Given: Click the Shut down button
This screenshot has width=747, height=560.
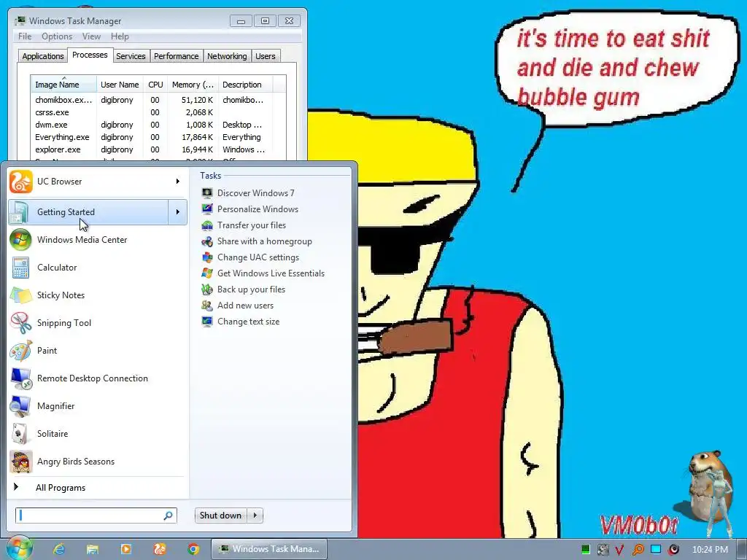Looking at the screenshot, I should pos(220,516).
